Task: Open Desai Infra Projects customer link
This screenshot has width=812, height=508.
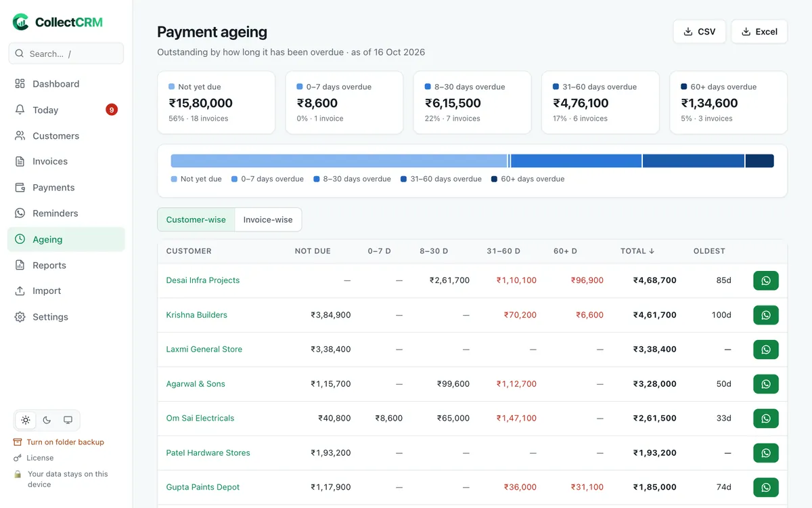Action: [x=203, y=280]
